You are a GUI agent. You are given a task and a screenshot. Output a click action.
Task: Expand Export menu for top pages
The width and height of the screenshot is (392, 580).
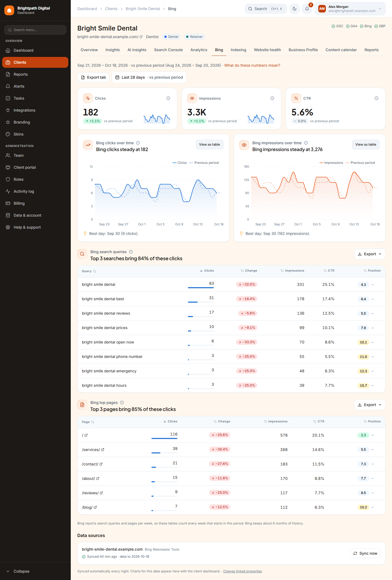(370, 405)
